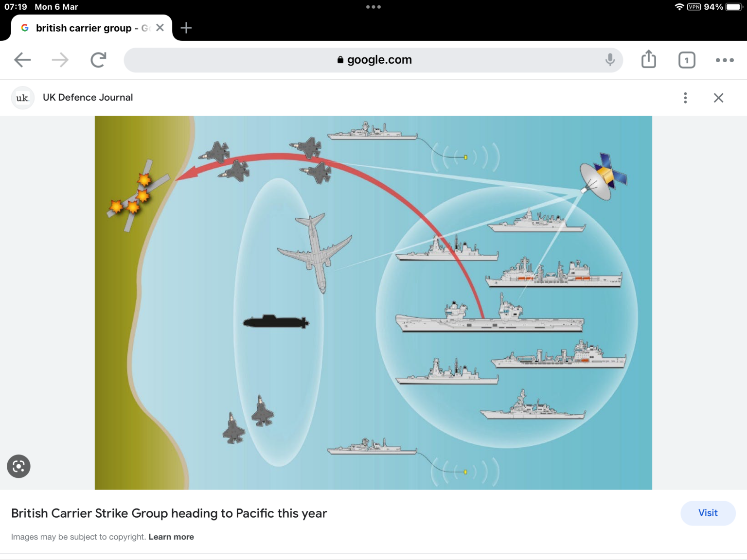Open the tab switcher showing 1 tab
747x560 pixels.
687,60
